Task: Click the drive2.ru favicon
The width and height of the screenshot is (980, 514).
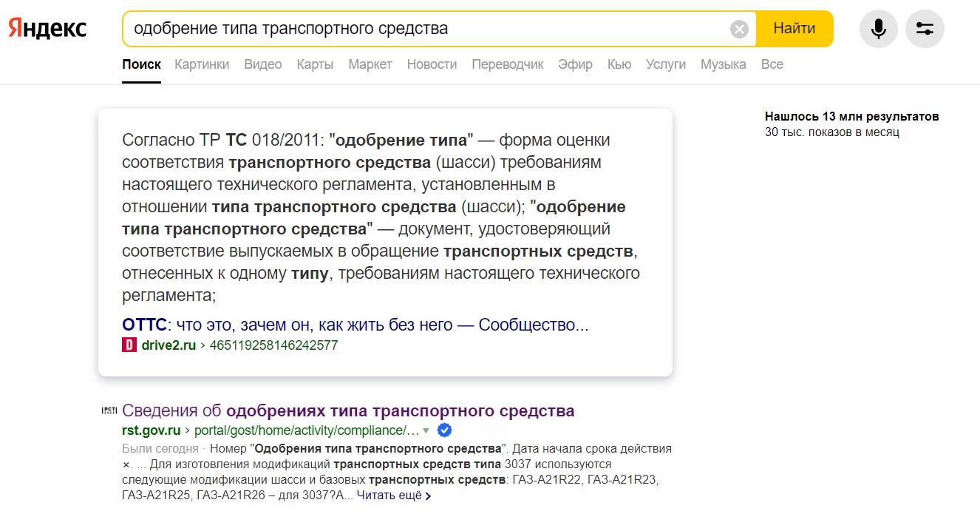Action: pos(129,345)
